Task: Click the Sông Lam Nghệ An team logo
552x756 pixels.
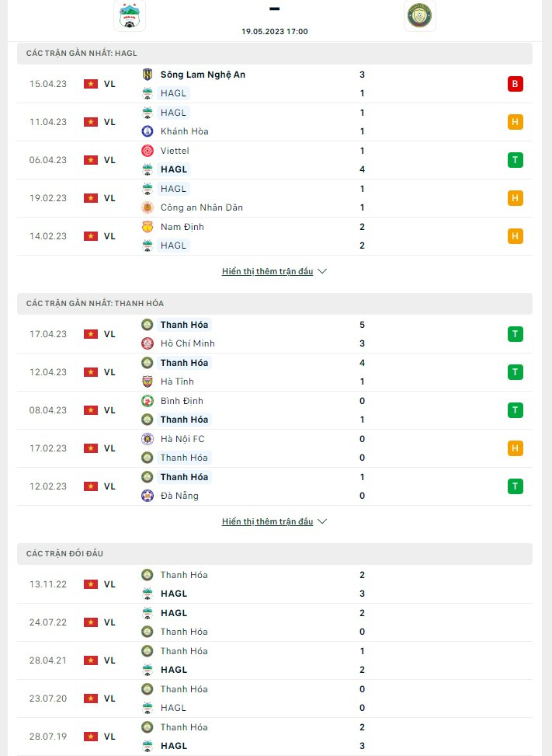Action: pyautogui.click(x=147, y=75)
